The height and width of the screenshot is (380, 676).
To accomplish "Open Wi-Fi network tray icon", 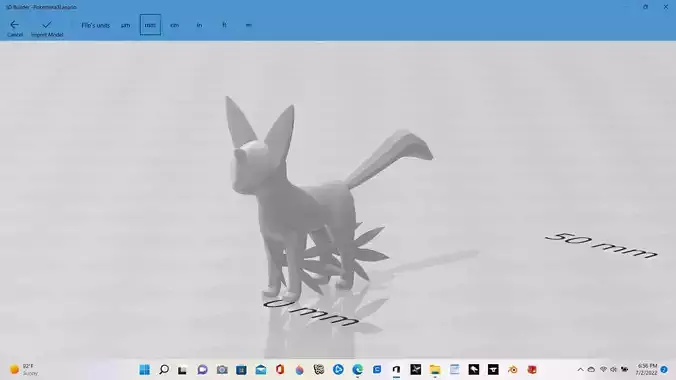I will click(603, 370).
